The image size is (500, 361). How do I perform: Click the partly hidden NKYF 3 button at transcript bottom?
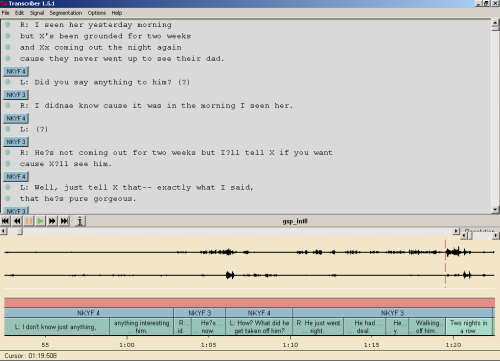(16, 210)
